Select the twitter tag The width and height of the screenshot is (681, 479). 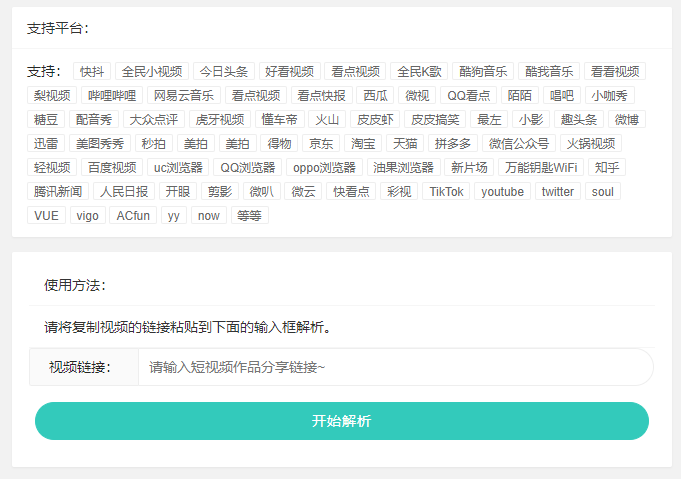(x=558, y=192)
